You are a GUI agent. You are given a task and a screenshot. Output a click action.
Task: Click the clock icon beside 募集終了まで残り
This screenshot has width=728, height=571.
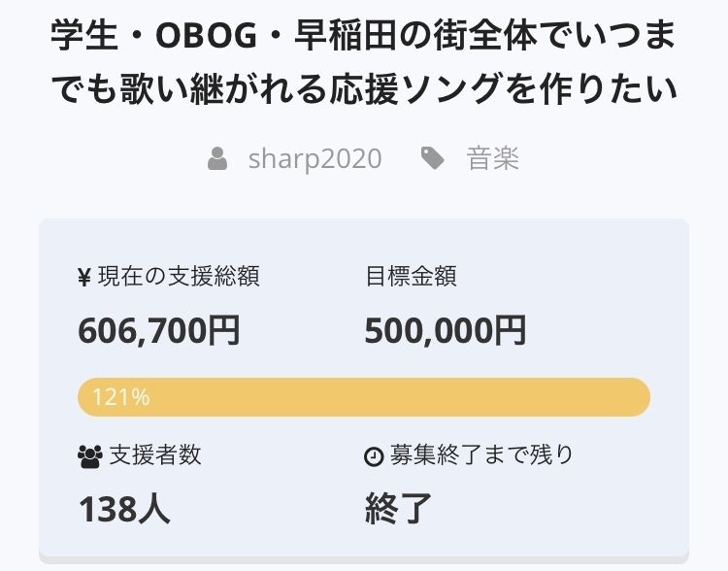pos(373,455)
